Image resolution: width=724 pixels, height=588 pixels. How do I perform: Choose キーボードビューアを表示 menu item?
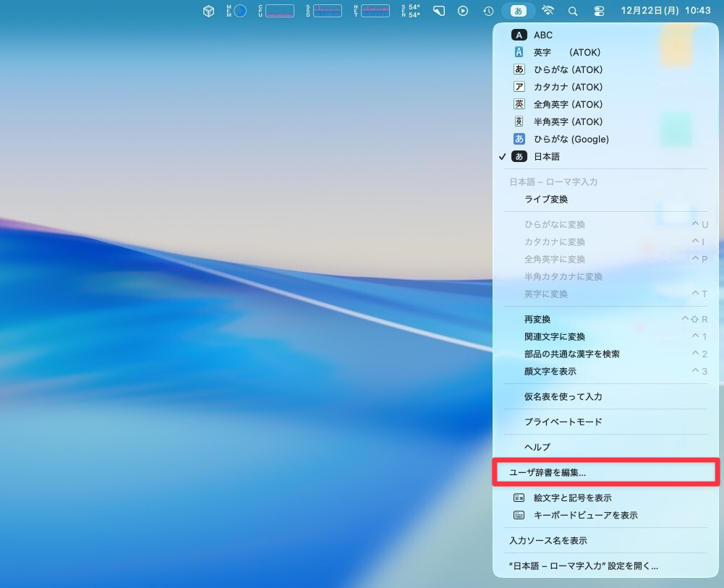(606, 516)
